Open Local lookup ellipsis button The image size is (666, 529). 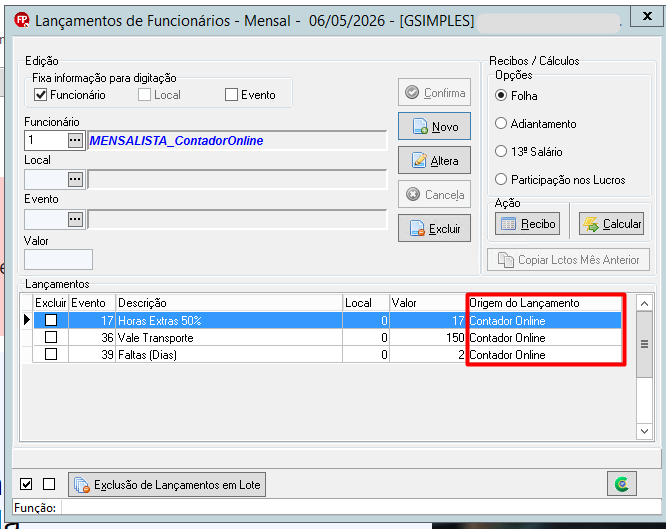75,179
